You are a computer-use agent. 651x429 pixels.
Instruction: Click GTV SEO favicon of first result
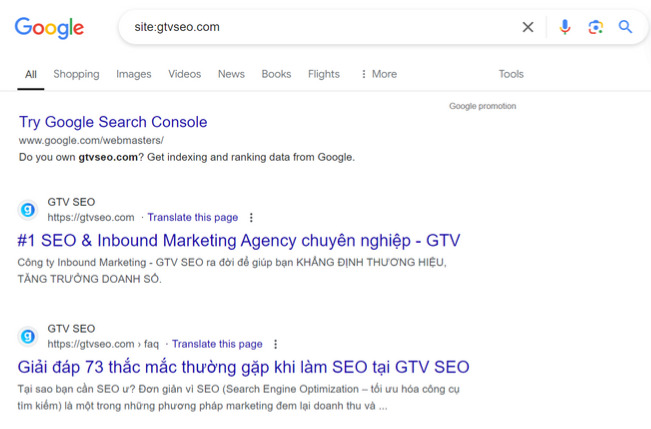tap(28, 210)
